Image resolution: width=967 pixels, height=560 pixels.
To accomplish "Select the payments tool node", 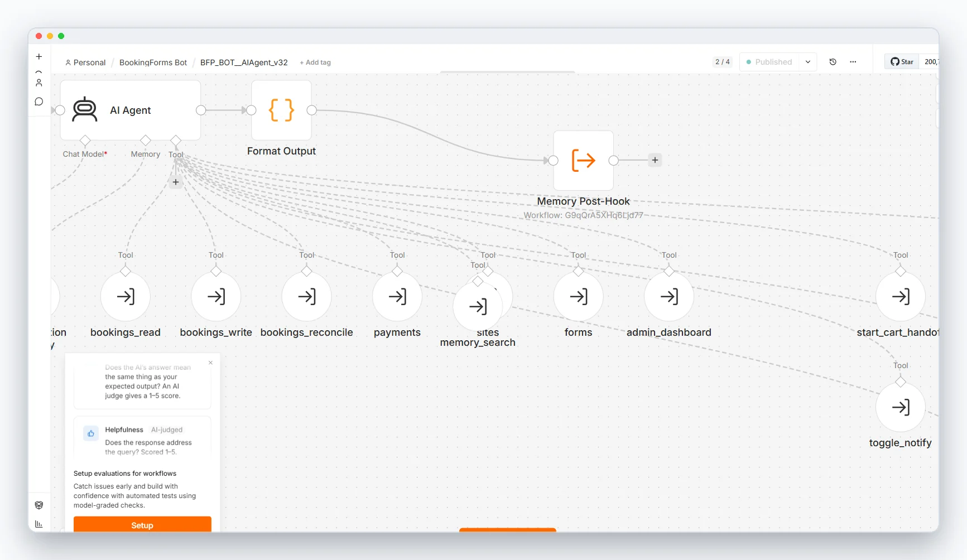I will (397, 297).
